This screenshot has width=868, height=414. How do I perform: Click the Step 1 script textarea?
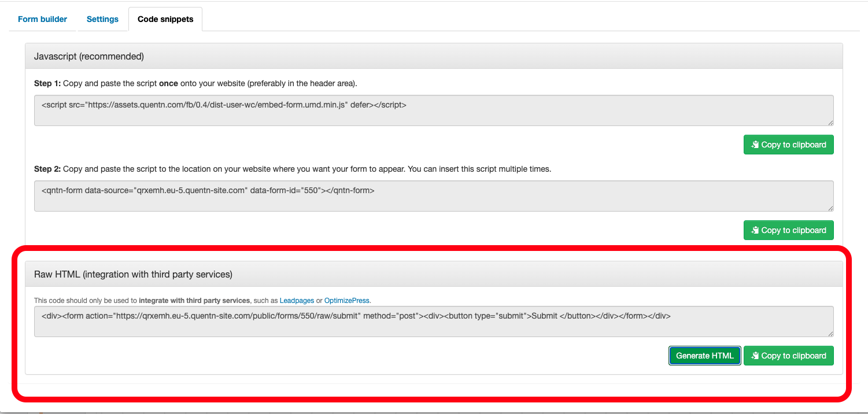[x=434, y=110]
